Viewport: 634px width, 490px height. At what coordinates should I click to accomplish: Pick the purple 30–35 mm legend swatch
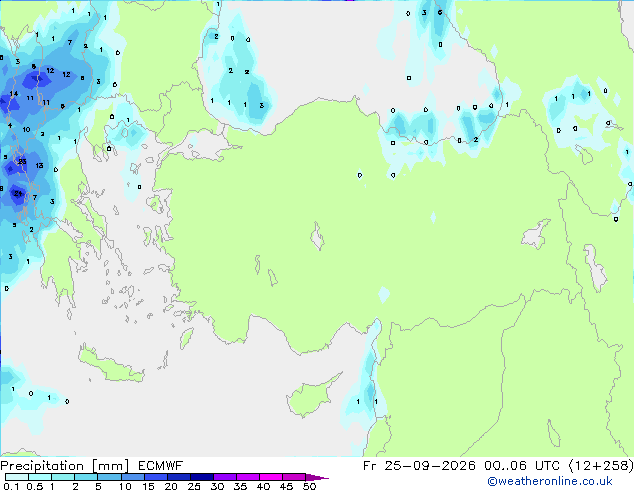coord(225,477)
